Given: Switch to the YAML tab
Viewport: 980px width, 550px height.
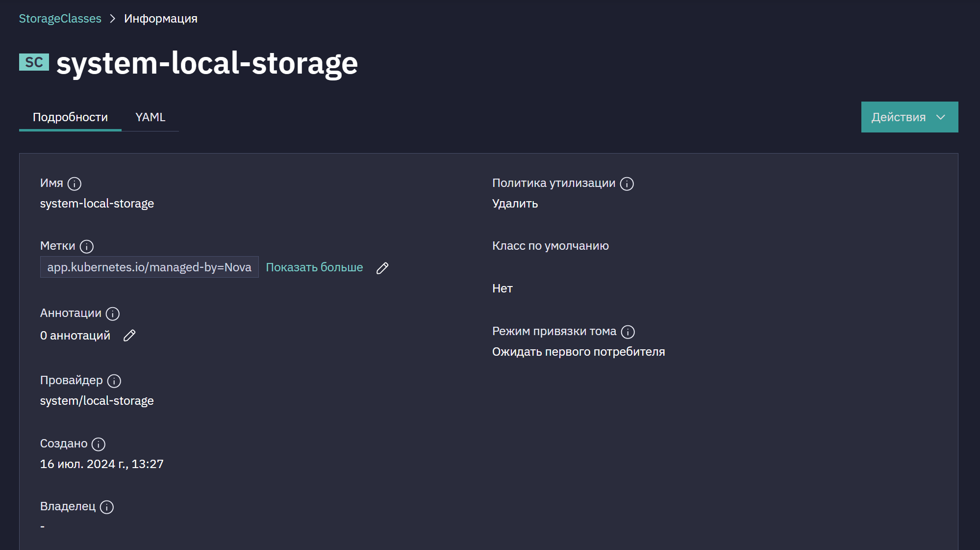Looking at the screenshot, I should [150, 117].
